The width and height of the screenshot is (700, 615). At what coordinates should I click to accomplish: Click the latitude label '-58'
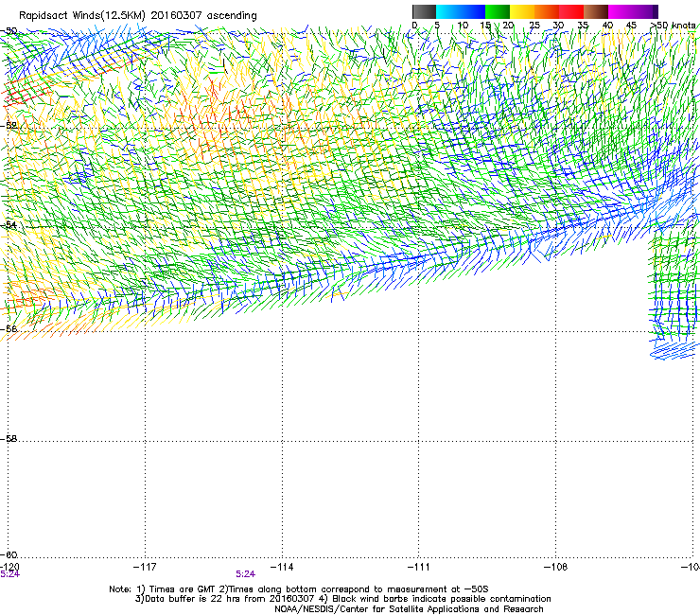click(x=9, y=439)
